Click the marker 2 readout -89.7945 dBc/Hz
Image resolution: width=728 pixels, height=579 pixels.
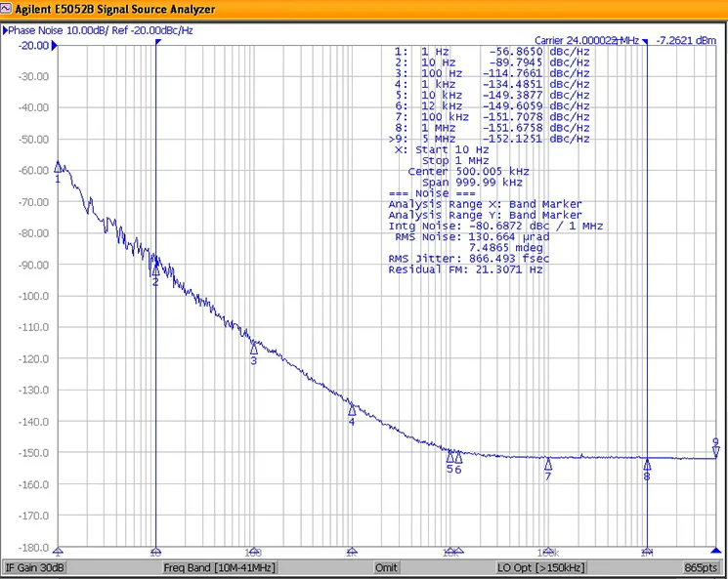point(539,62)
